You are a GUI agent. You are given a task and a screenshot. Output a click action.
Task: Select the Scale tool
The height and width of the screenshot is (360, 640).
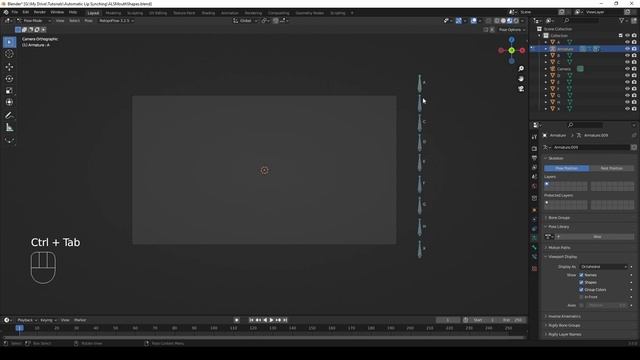pyautogui.click(x=9, y=91)
